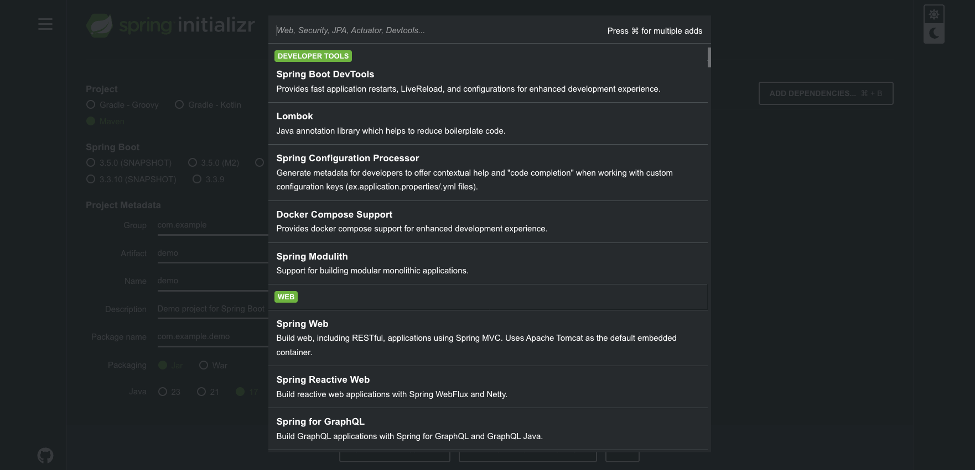Select Java 23

(x=169, y=392)
